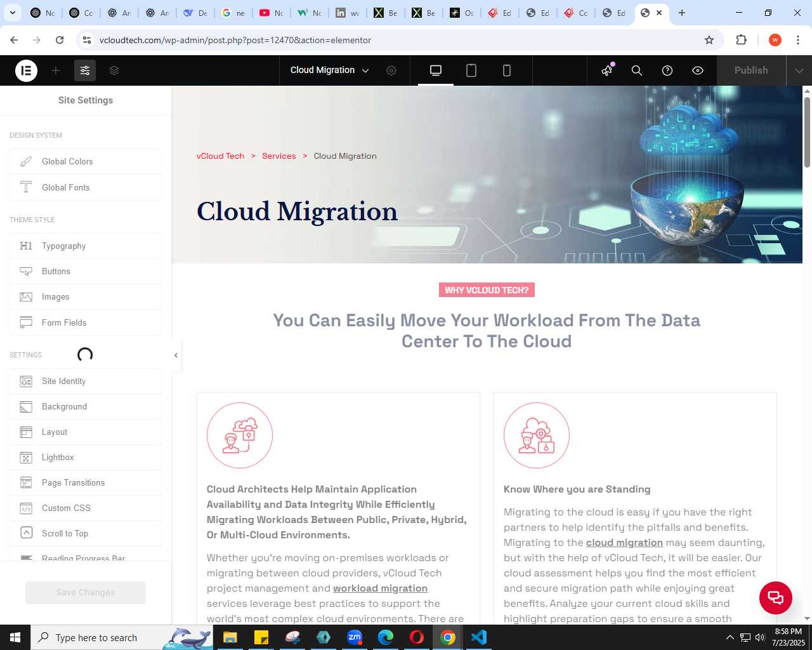
Task: Open Buttons theme style
Action: click(x=86, y=271)
